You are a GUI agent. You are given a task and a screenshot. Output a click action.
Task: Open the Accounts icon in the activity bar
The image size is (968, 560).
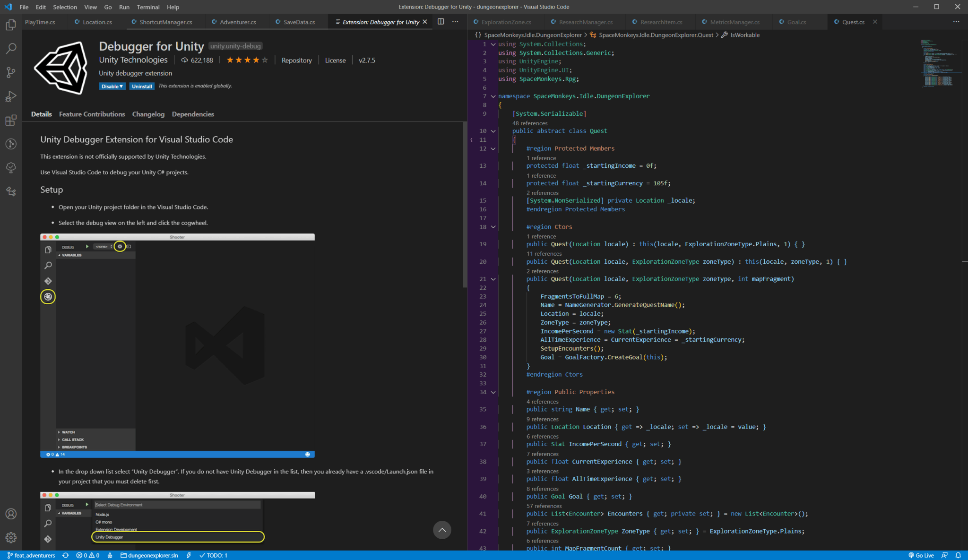(11, 514)
